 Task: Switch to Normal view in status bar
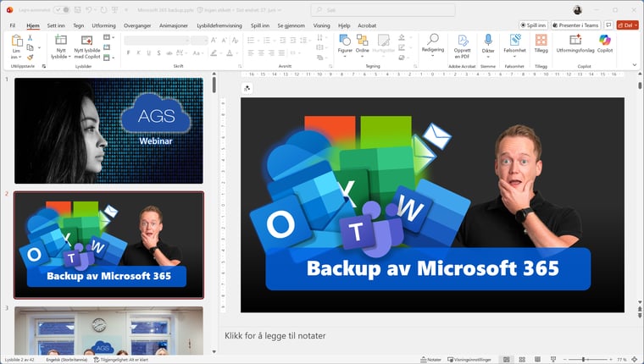507,360
